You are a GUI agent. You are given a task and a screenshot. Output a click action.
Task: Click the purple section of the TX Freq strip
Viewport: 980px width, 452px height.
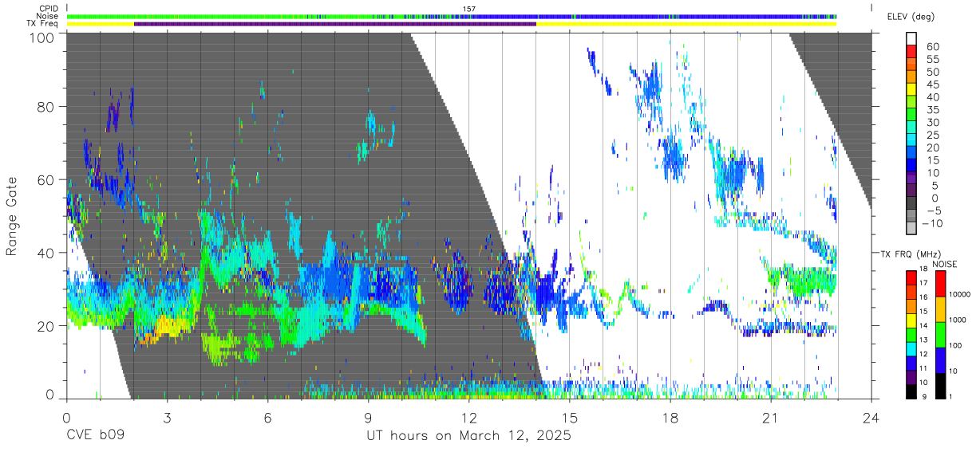[x=335, y=24]
